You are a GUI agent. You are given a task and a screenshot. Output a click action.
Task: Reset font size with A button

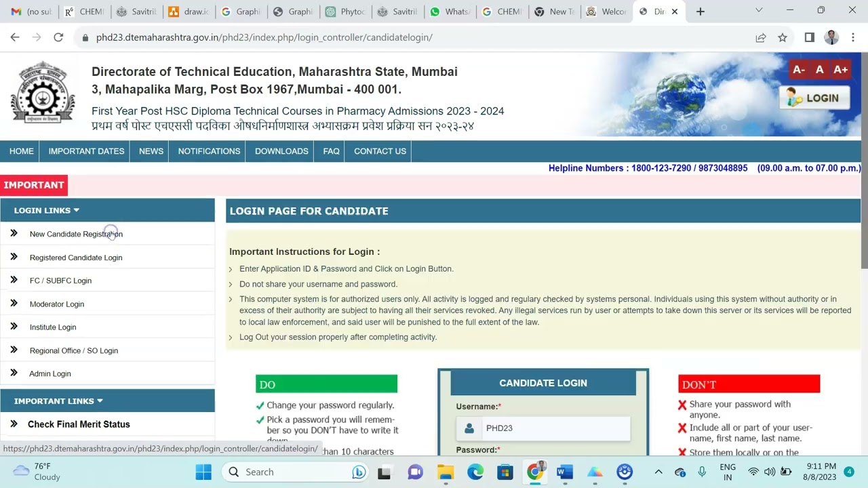point(819,69)
